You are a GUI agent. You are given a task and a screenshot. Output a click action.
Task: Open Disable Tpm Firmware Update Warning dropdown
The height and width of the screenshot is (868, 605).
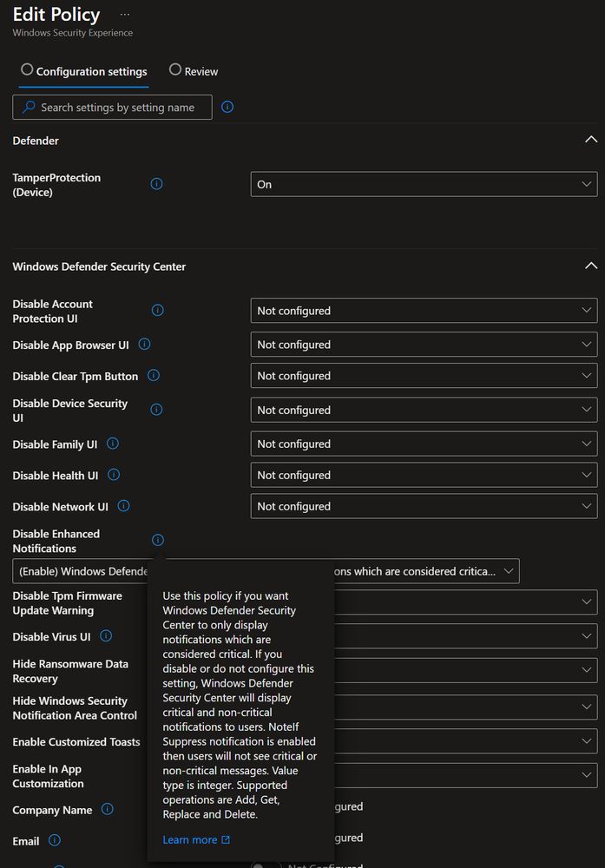465,602
